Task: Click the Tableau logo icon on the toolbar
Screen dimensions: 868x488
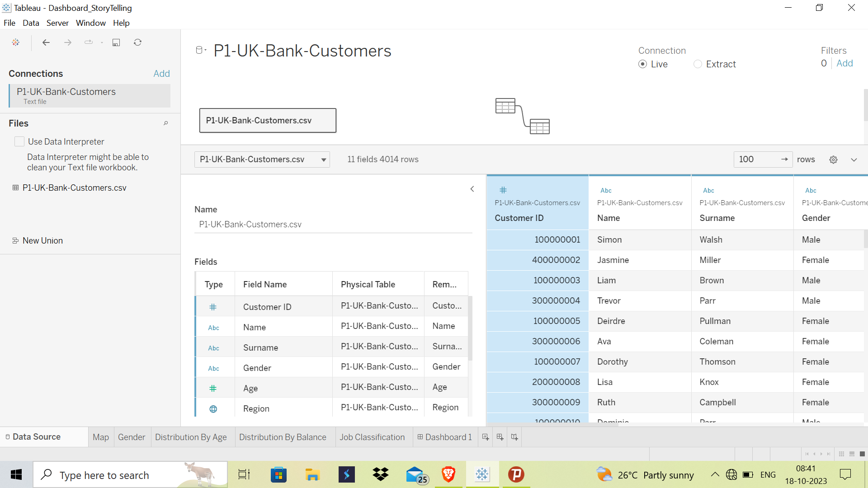Action: click(x=16, y=42)
